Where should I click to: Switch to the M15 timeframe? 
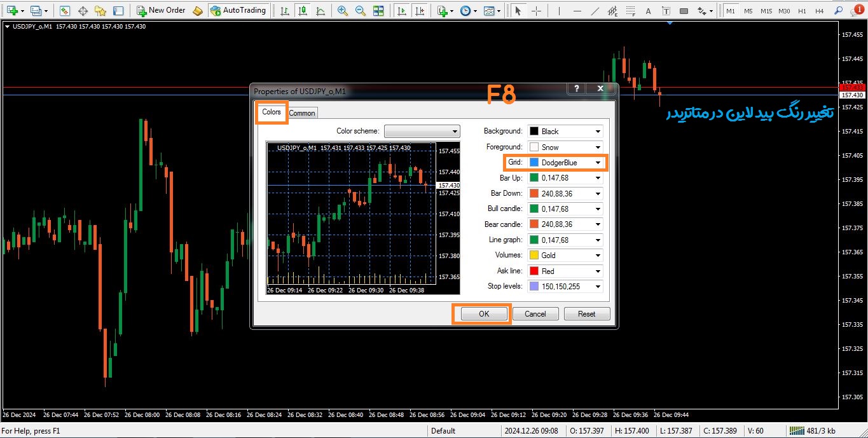tap(766, 11)
